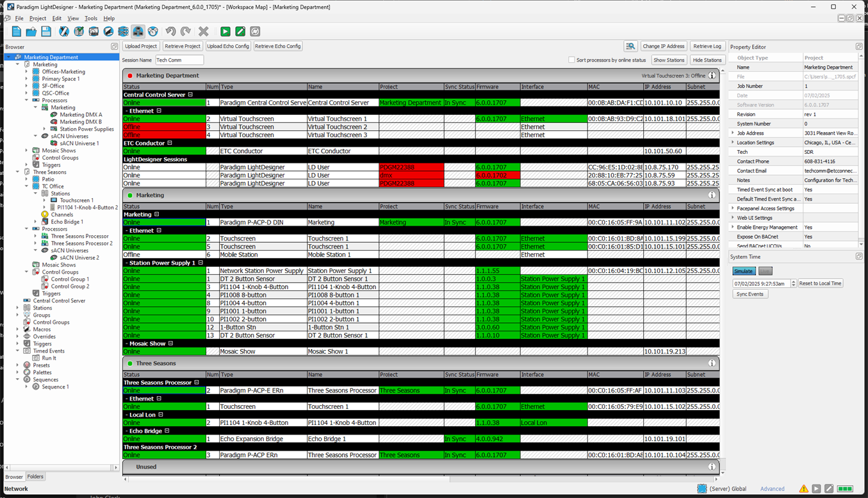Click the New file icon in toolbar
The image size is (868, 498).
[x=17, y=31]
